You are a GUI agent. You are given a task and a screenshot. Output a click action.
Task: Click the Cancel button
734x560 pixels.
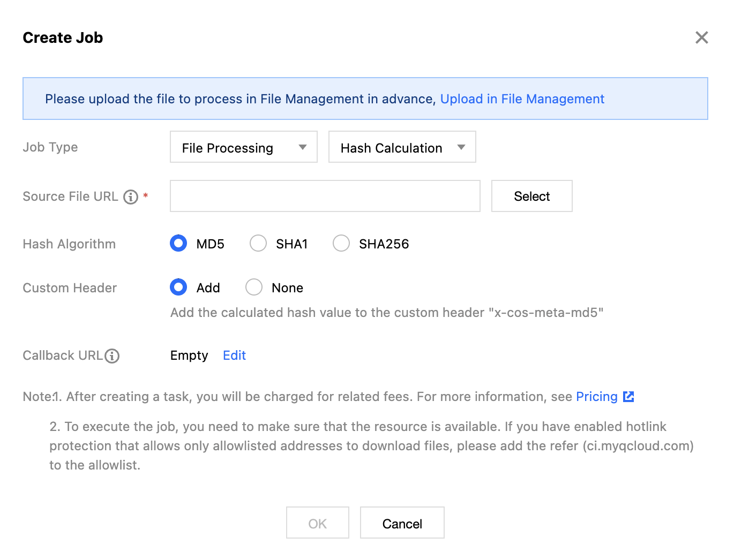402,523
